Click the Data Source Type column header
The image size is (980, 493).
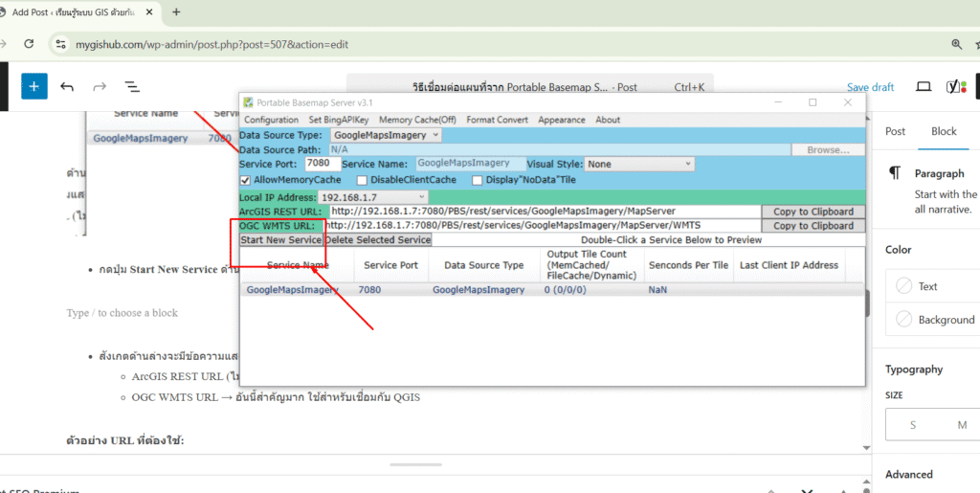pyautogui.click(x=483, y=265)
